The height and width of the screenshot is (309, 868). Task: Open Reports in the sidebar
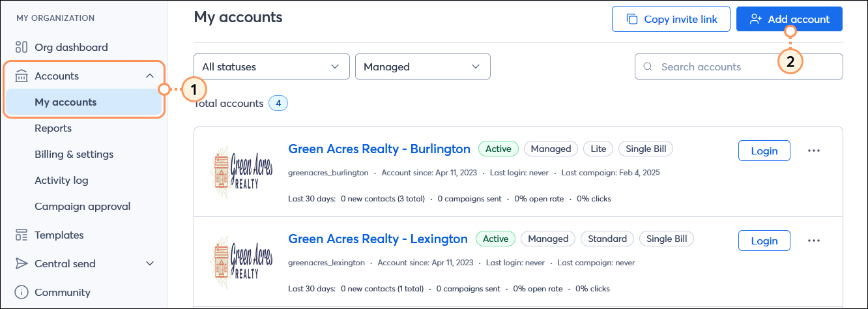click(53, 128)
